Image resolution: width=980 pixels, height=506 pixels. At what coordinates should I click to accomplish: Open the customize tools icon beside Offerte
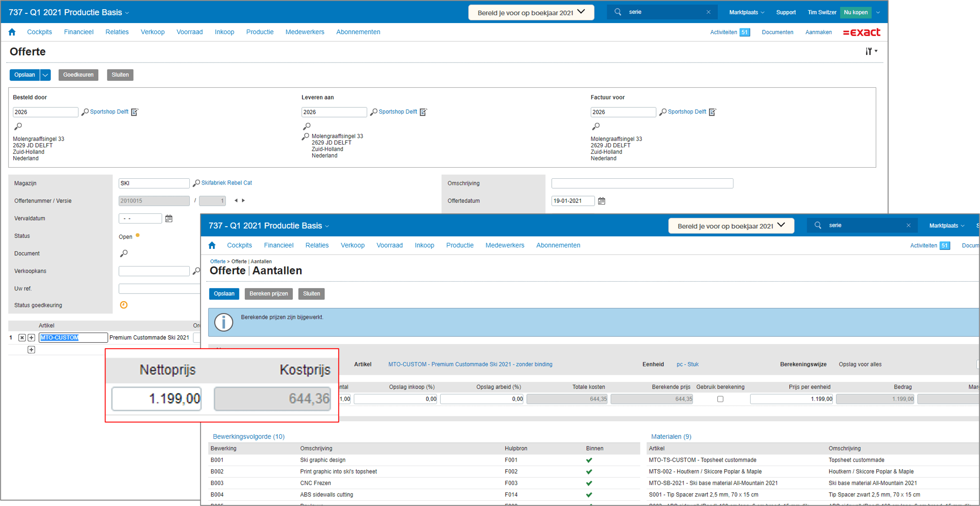870,51
